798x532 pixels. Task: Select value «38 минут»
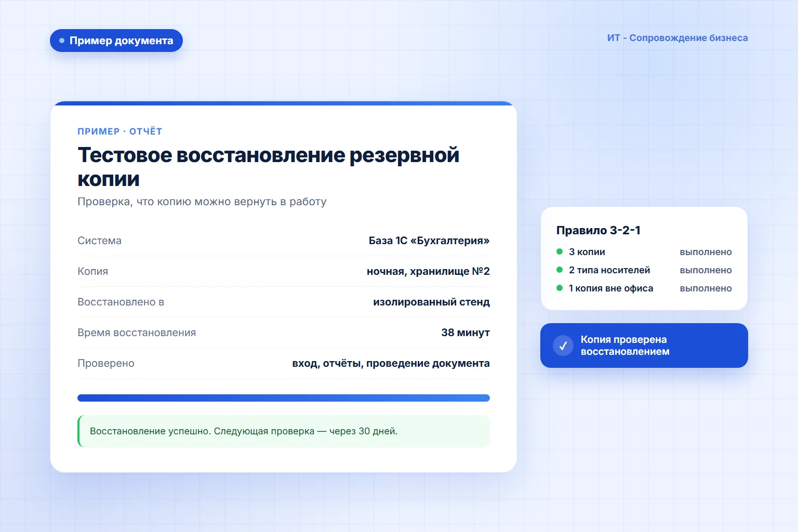tap(465, 332)
